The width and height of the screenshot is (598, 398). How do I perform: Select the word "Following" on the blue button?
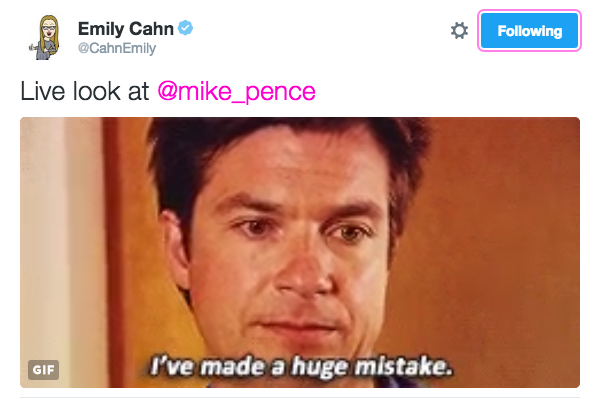(530, 31)
